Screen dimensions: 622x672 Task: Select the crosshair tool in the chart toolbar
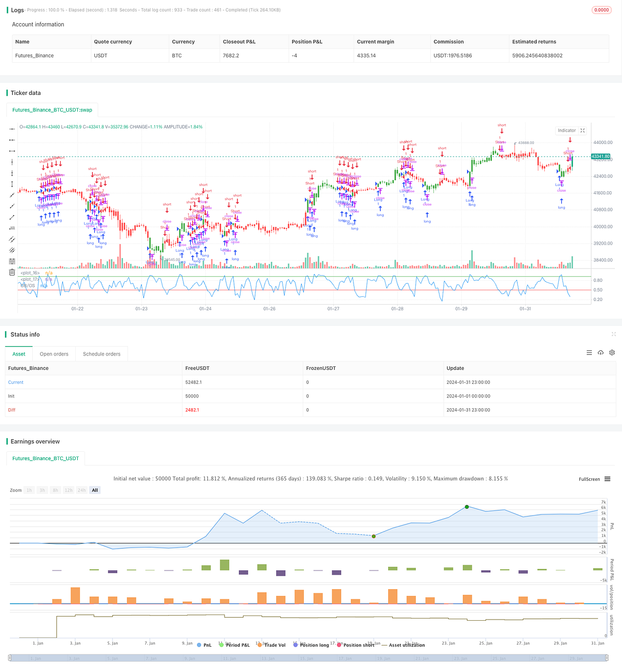tap(11, 128)
